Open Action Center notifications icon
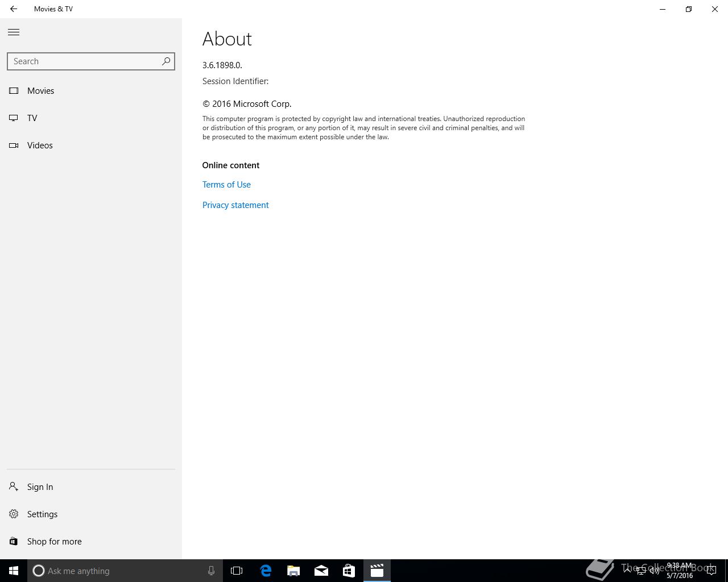This screenshot has height=582, width=728. point(711,571)
